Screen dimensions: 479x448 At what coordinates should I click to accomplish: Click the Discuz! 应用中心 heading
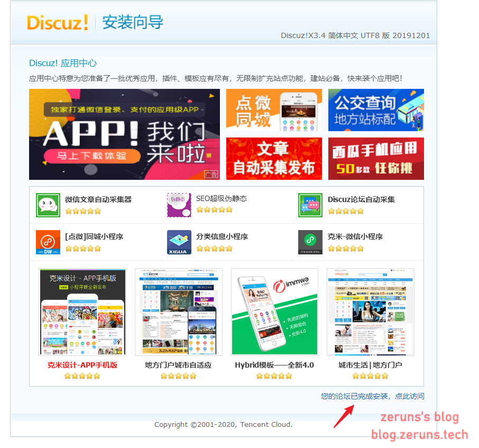point(63,63)
